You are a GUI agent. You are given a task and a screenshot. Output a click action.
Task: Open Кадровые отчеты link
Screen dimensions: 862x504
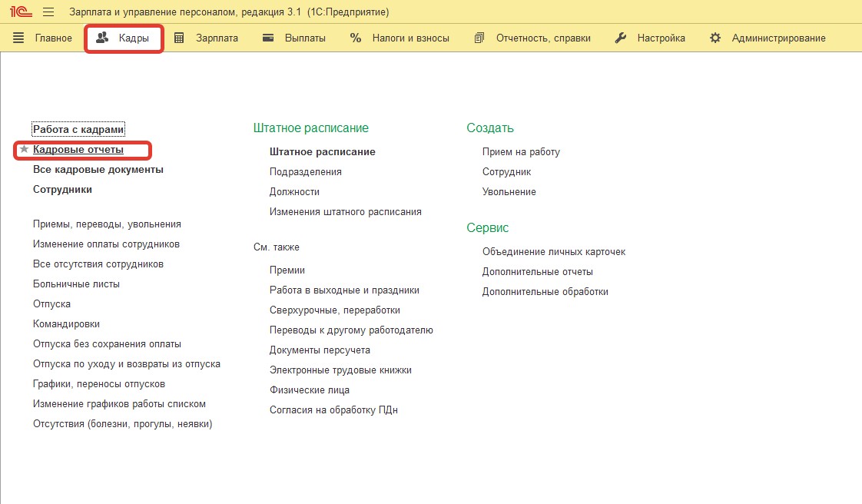pos(78,150)
